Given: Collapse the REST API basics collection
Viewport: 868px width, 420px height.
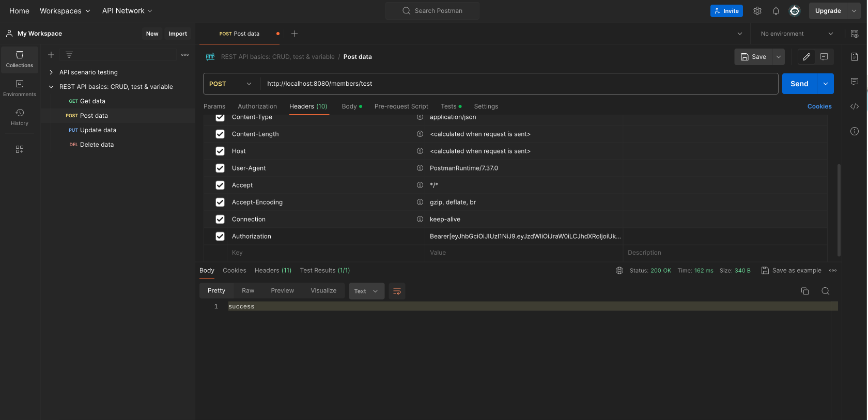Looking at the screenshot, I should tap(51, 87).
